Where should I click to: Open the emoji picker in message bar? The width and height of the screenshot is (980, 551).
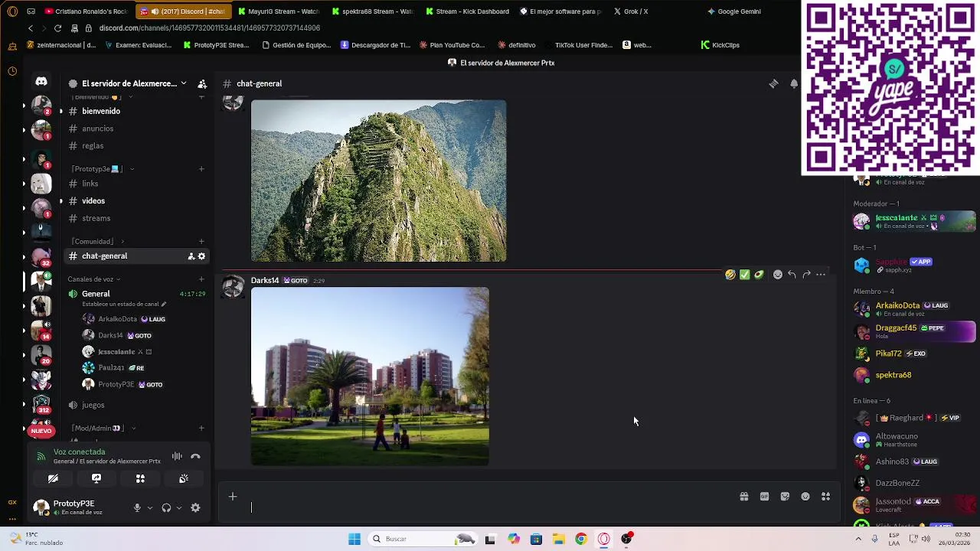point(805,497)
